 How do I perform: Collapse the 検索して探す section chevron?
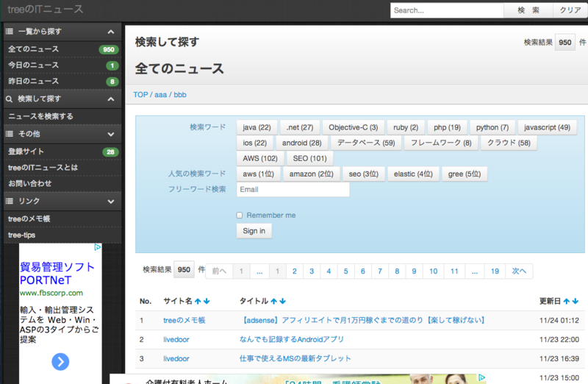[x=111, y=99]
